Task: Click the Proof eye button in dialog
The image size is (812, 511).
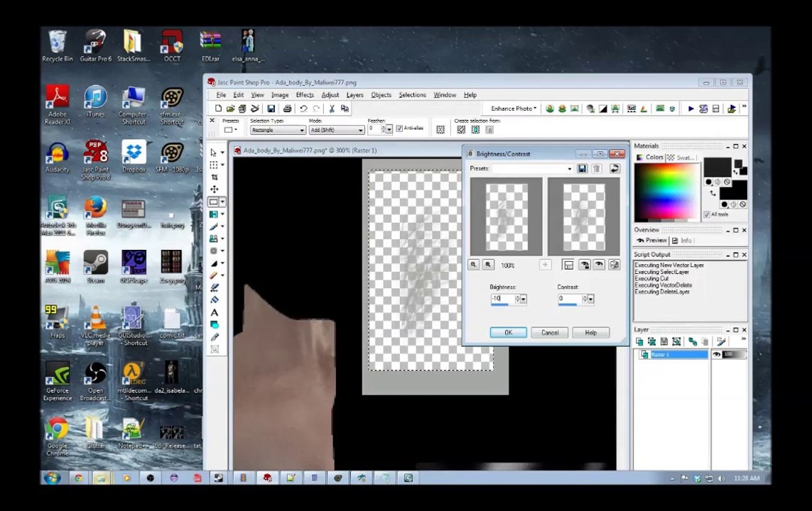Action: pos(599,265)
